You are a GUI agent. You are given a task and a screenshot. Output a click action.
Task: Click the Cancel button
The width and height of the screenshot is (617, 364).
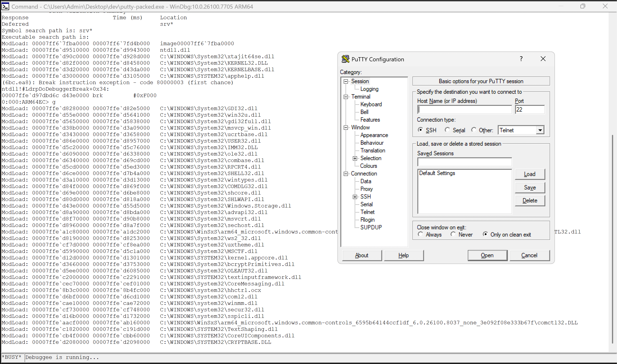click(x=529, y=255)
